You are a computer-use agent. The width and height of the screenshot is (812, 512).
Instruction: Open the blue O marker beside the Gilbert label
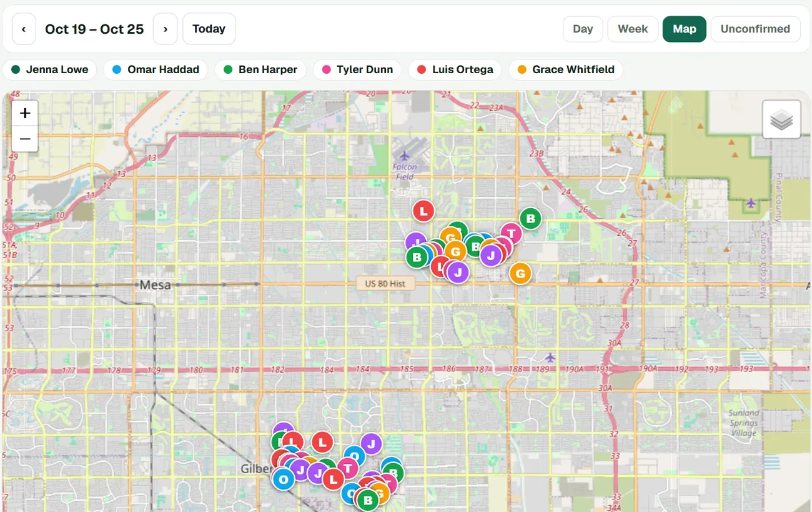[x=284, y=479]
